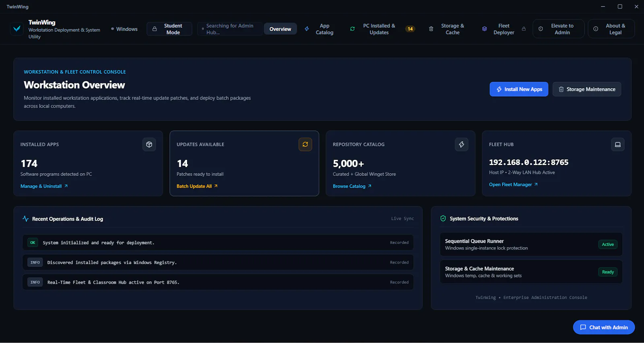Screen dimensions: 644x343
Task: Click the green refresh icon beside PC Installed & Updates
Action: pyautogui.click(x=353, y=29)
